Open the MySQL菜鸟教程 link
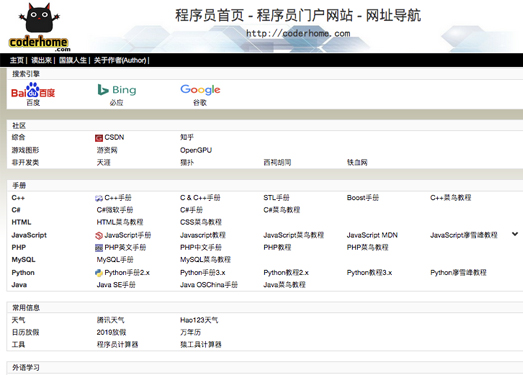This screenshot has width=523, height=375. (x=205, y=260)
